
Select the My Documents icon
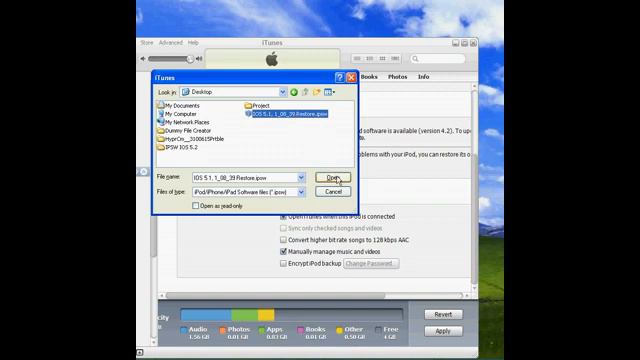(161, 105)
